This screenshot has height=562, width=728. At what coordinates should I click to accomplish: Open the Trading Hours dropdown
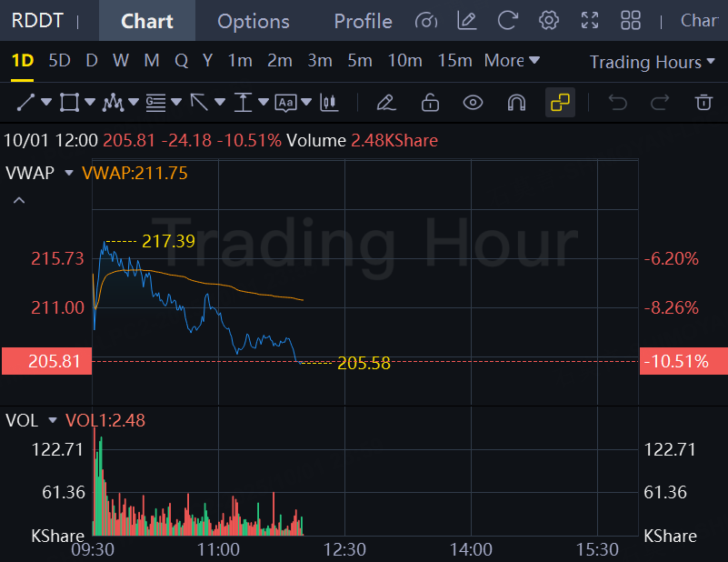[652, 62]
